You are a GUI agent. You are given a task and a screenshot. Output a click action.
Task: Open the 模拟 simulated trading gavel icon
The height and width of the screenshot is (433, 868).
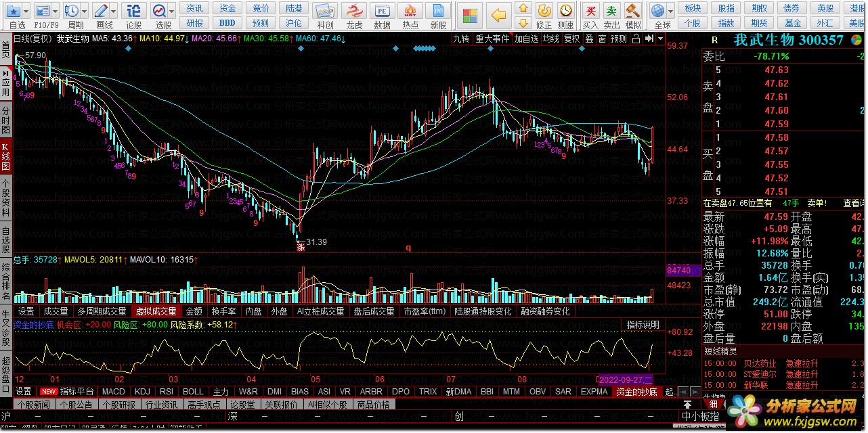633,11
